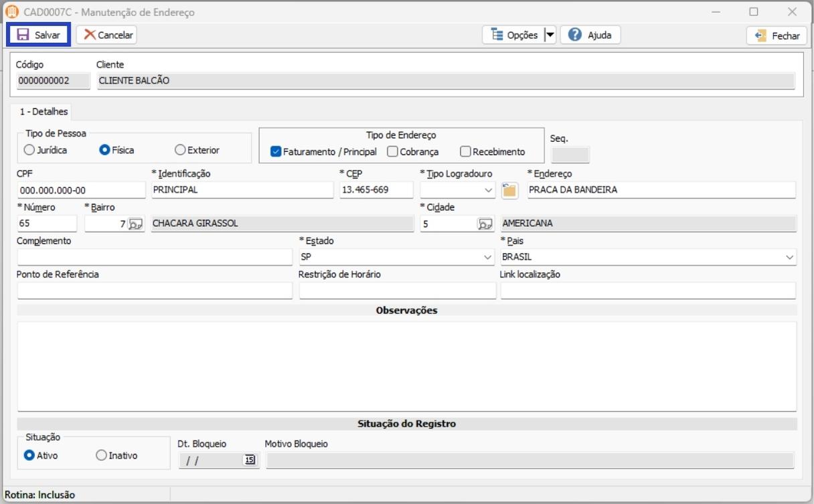Open the Dt. Bloqueio calendar icon

pyautogui.click(x=250, y=460)
